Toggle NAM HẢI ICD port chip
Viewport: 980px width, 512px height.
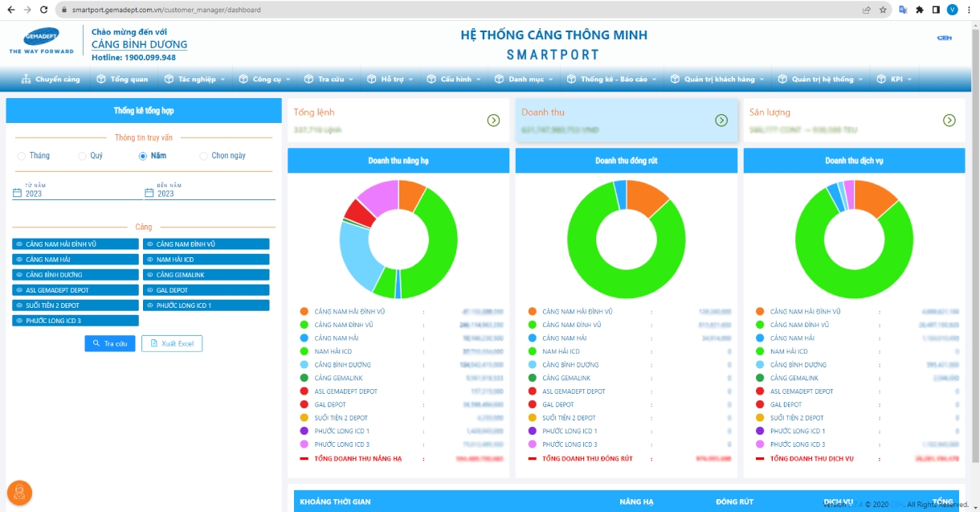[206, 260]
